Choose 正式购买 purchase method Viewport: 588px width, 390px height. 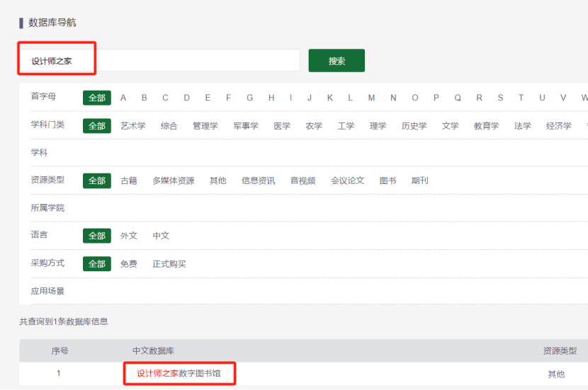[x=169, y=264]
